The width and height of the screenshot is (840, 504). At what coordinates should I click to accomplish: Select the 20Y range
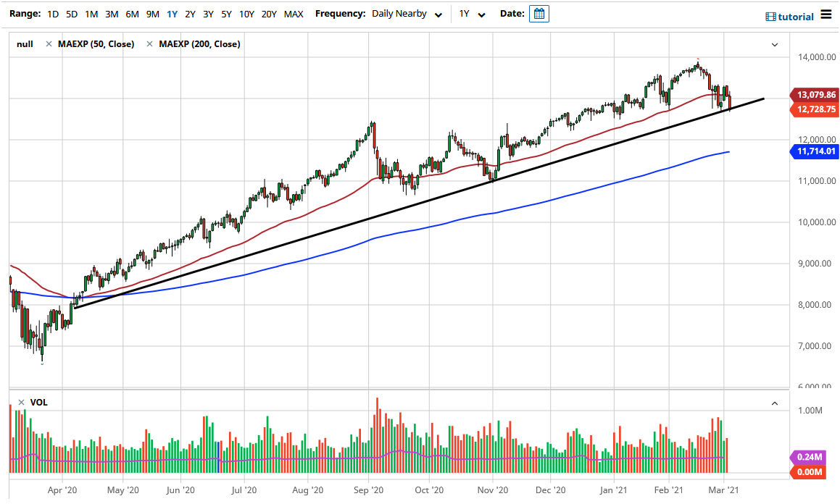269,14
